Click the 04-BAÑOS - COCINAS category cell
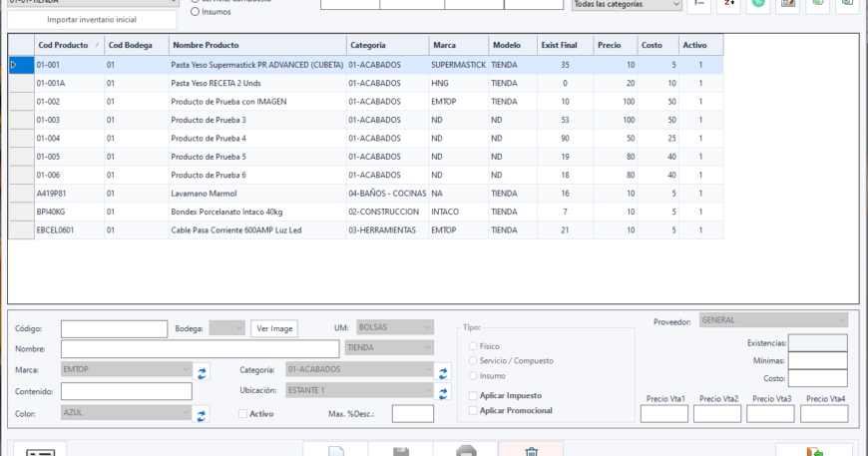This screenshot has width=868, height=456. tap(387, 194)
